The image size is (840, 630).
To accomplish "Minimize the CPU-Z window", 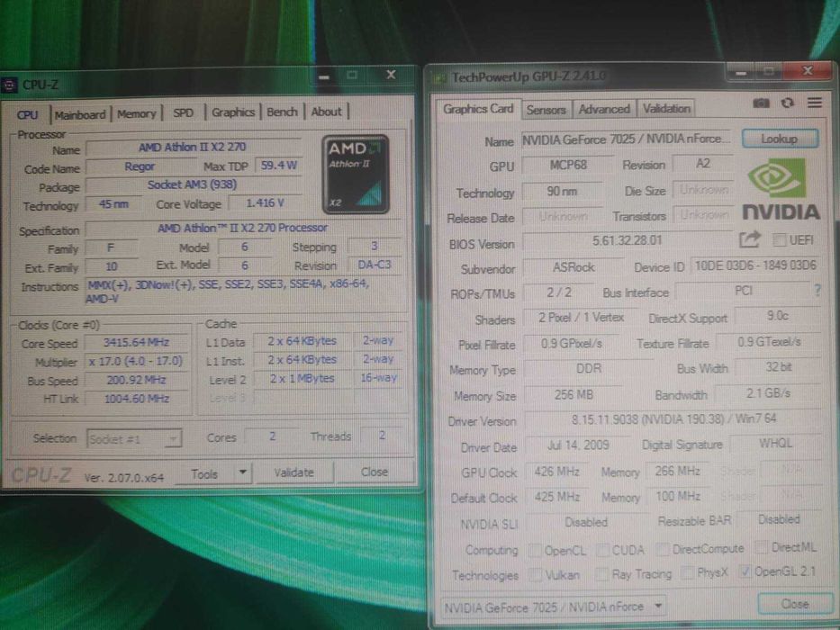I will click(323, 76).
